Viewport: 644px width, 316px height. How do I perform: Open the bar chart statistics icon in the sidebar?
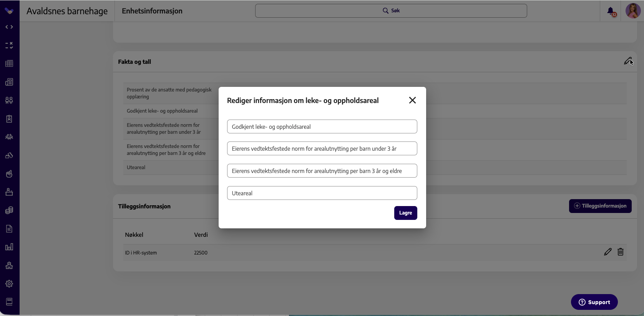point(9,247)
